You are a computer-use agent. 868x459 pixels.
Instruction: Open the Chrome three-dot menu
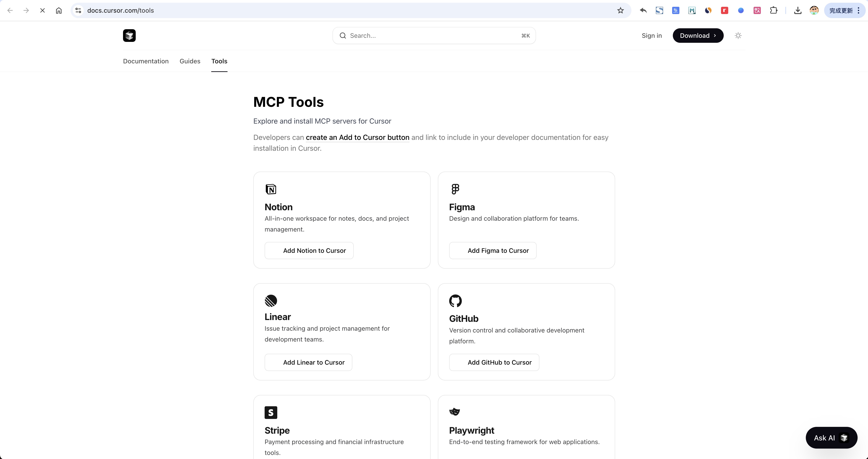(x=859, y=10)
